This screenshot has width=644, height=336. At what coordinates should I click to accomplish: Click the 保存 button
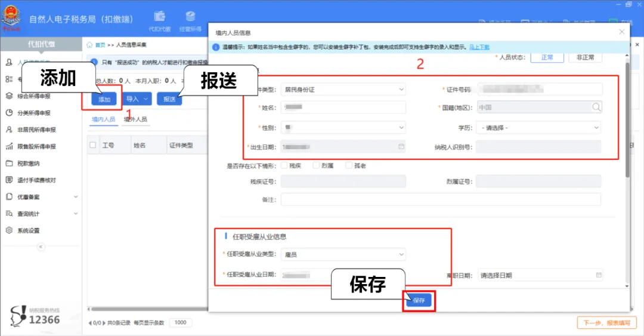[419, 301]
